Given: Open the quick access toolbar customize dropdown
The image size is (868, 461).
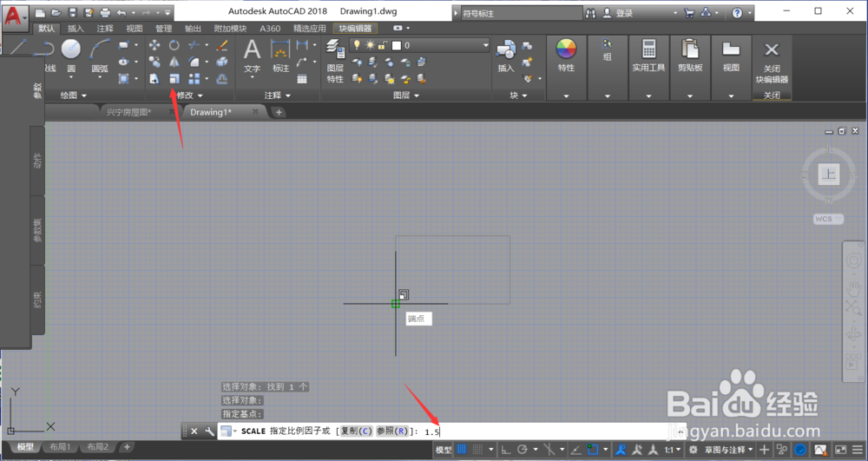Looking at the screenshot, I should (x=168, y=12).
